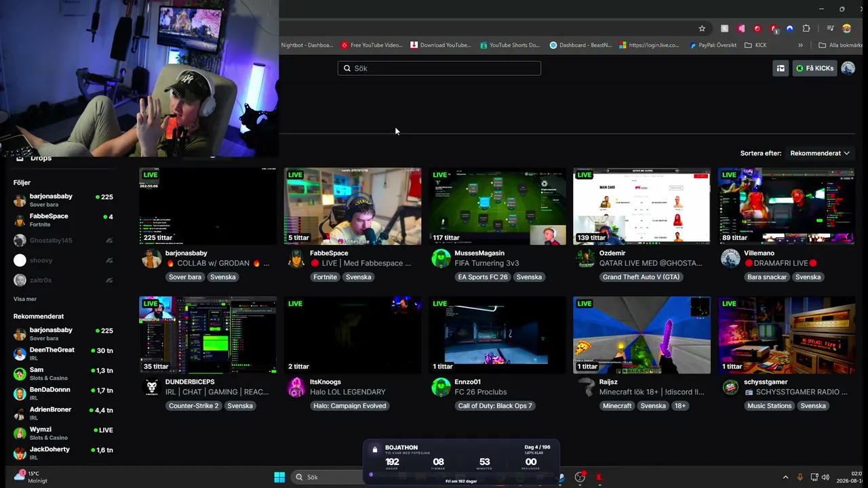This screenshot has width=868, height=488.
Task: Open the PayPal: Översikt bookmark
Action: [x=713, y=45]
